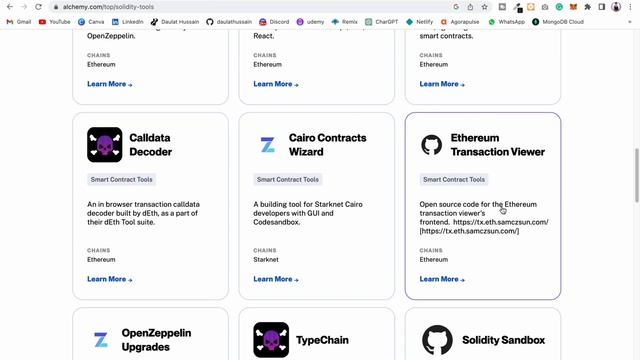Viewport: 640px width, 360px height.
Task: Open the YouTube bookmark
Action: pos(54,22)
